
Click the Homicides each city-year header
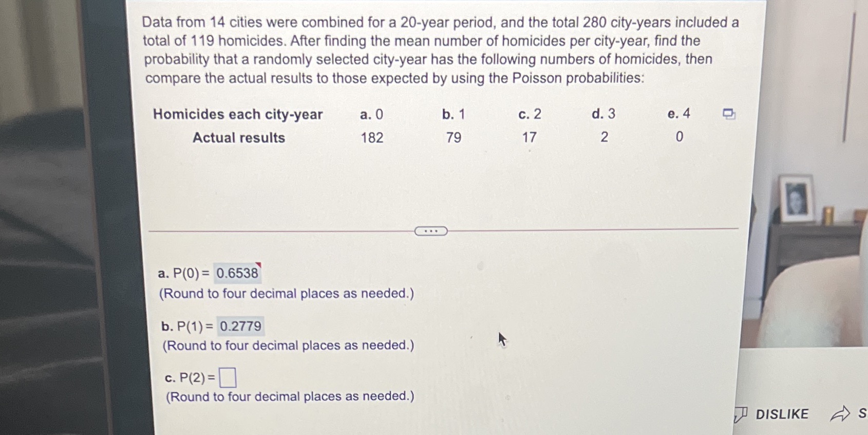coord(238,114)
